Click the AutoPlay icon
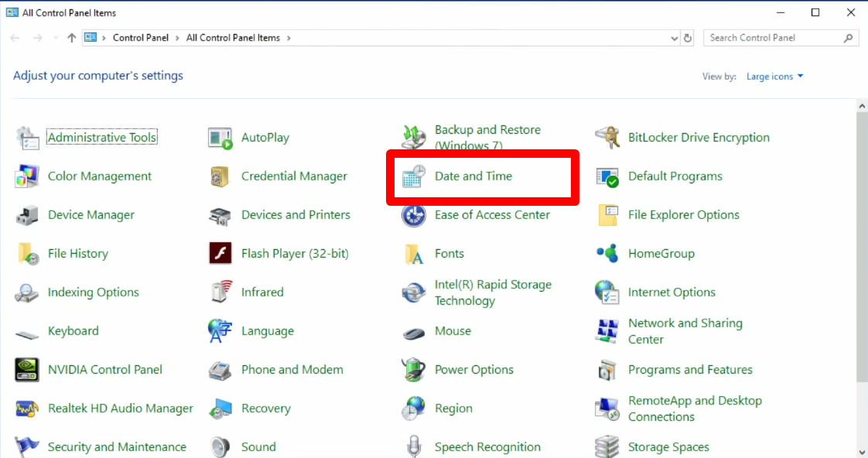Screen dimensions: 868x458 click(220, 138)
